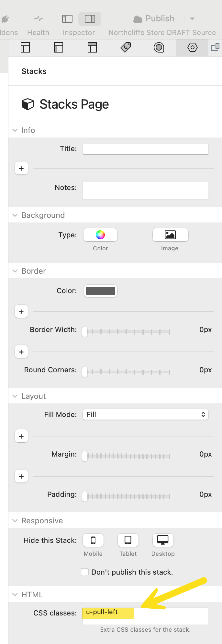This screenshot has height=644, width=222.
Task: Open the hexagon settings inspector tab
Action: (x=192, y=48)
